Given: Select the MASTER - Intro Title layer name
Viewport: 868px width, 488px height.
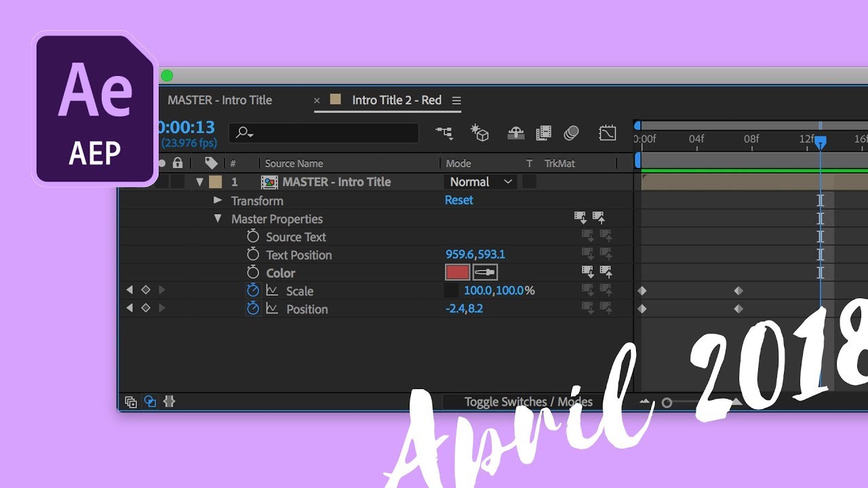Looking at the screenshot, I should point(336,182).
